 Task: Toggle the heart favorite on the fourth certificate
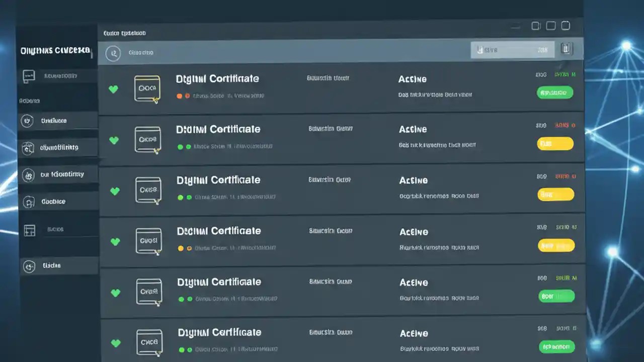click(115, 242)
